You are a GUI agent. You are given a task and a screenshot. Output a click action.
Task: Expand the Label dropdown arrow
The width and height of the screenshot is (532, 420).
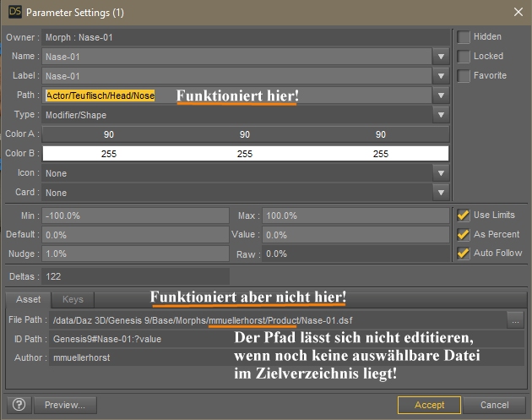[441, 76]
